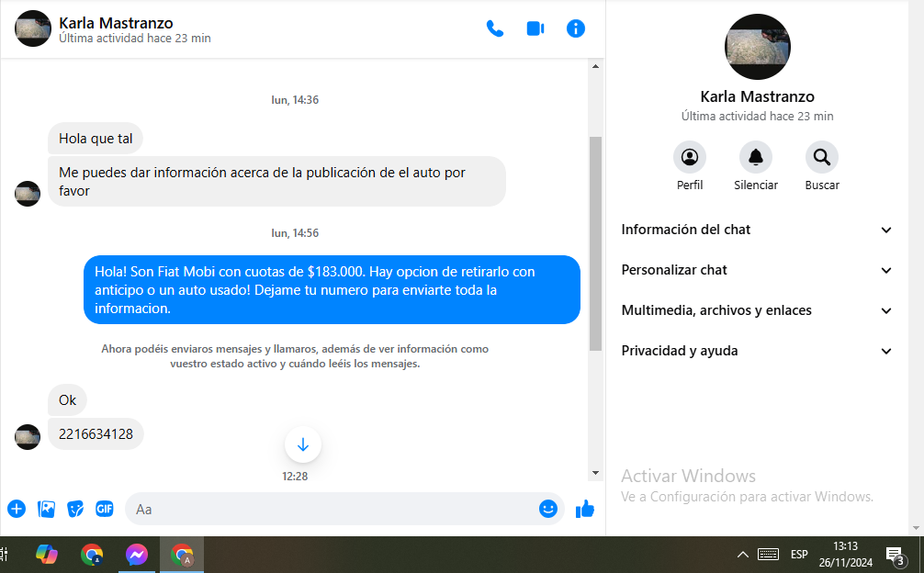Open Chrome from the taskbar
This screenshot has width=924, height=573.
92,555
